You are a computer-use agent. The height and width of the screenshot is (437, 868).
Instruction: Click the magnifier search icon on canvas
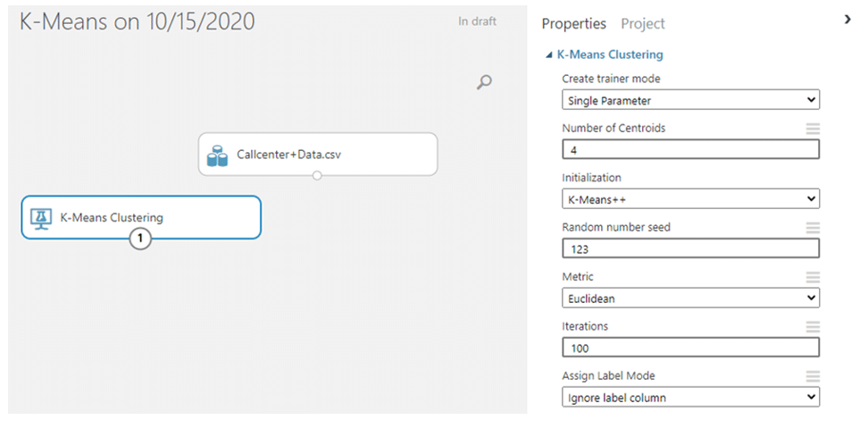point(484,82)
